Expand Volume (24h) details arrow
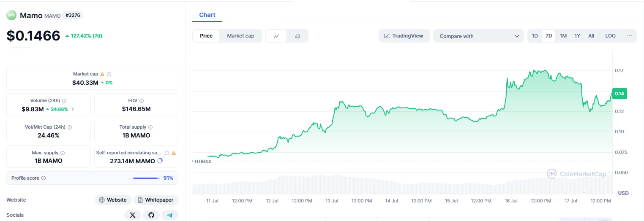The width and height of the screenshot is (644, 221). (72, 109)
